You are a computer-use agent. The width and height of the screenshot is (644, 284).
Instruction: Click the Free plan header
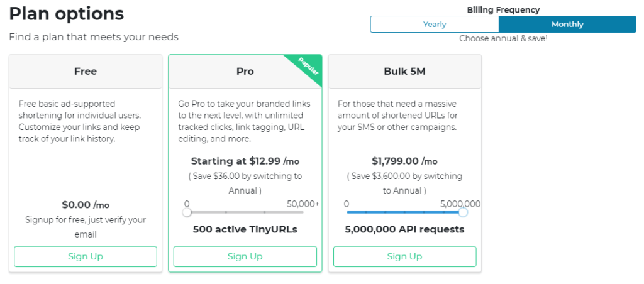click(86, 72)
